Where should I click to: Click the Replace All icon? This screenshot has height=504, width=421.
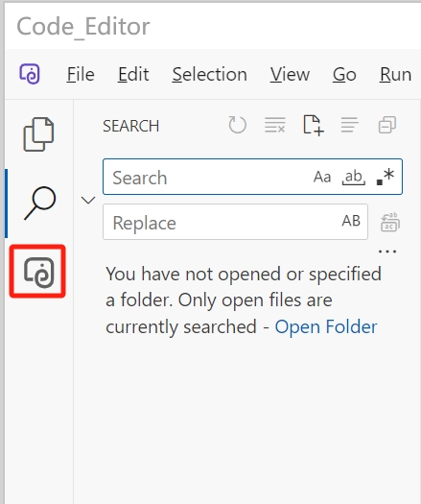coord(390,222)
